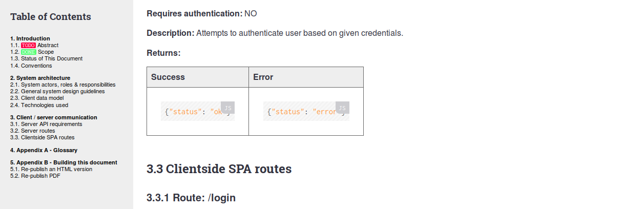Click the JS badge on Success code block
644x209 pixels.
click(227, 108)
